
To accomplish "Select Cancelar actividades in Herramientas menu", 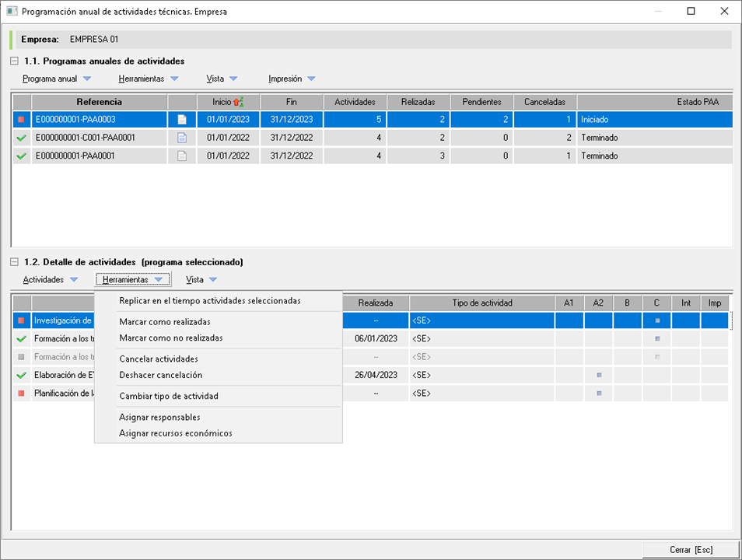I will (159, 359).
